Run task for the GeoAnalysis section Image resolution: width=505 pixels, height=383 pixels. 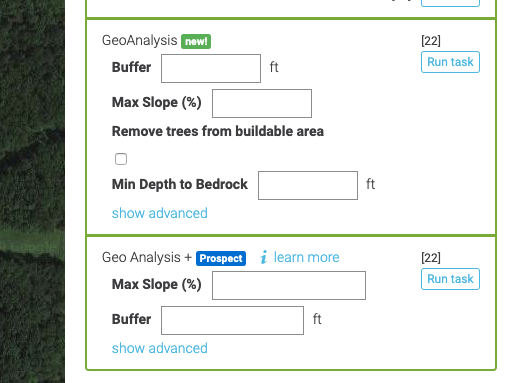pos(450,62)
